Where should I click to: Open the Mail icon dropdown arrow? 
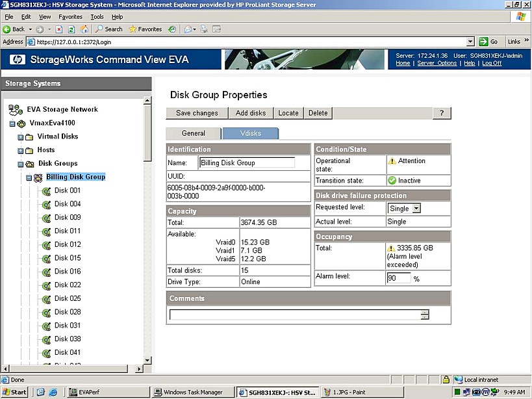click(195, 29)
